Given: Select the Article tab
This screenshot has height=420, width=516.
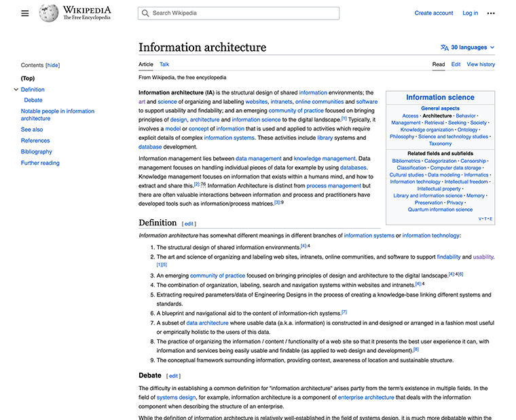Looking at the screenshot, I should [x=146, y=64].
